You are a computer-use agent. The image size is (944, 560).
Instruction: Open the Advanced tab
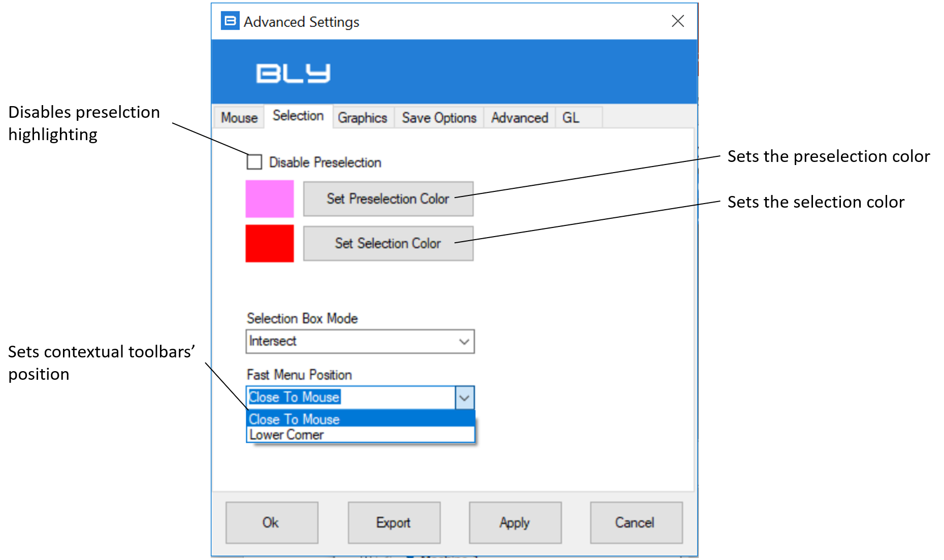(519, 117)
